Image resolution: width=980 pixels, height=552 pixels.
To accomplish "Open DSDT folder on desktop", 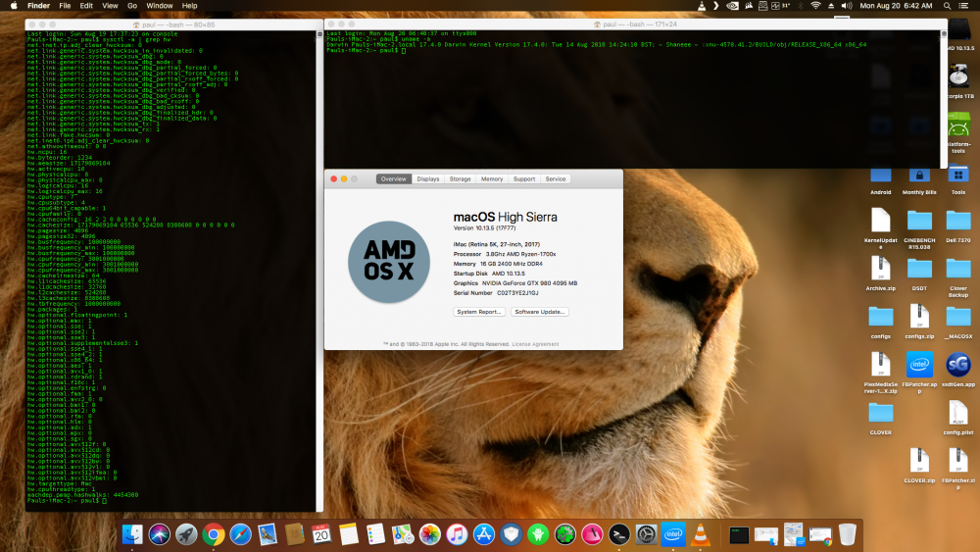I will pyautogui.click(x=919, y=269).
